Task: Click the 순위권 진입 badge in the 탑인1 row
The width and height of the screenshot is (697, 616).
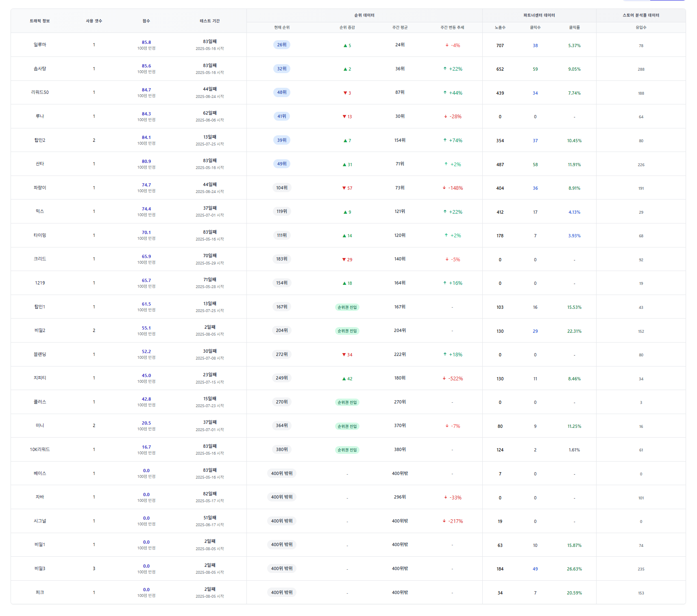Action: pyautogui.click(x=347, y=307)
